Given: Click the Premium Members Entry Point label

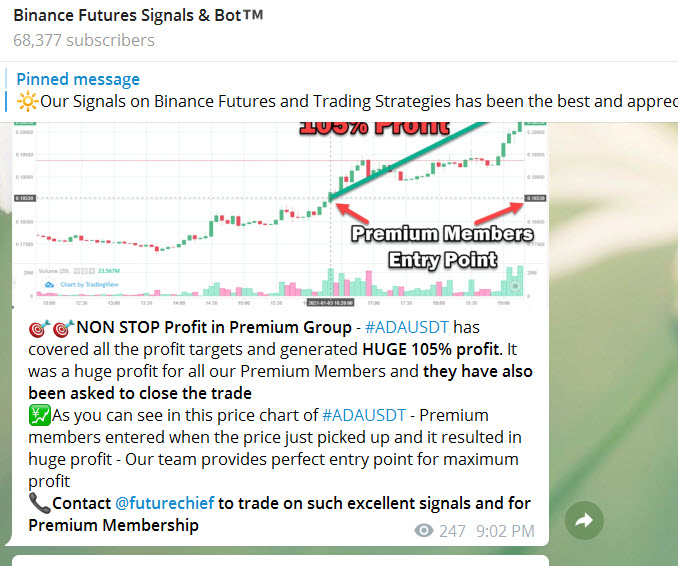Looking at the screenshot, I should [441, 247].
